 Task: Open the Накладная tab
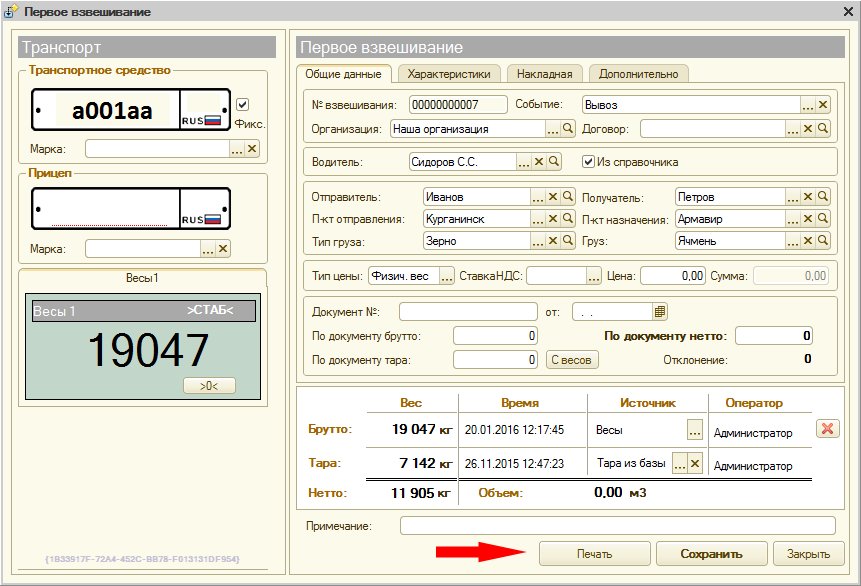point(545,74)
